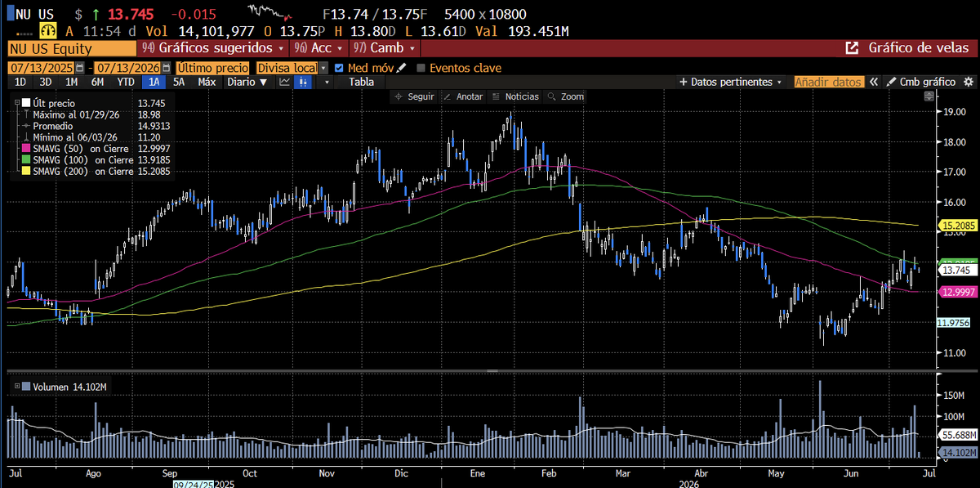Click the pencil icon beside Cmb gráfico
The image size is (980, 488).
pos(891,82)
